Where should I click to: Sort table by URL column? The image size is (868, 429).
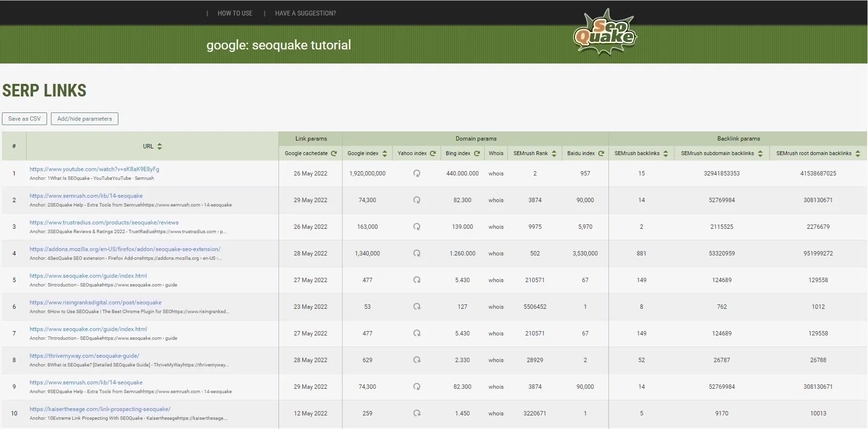(160, 146)
